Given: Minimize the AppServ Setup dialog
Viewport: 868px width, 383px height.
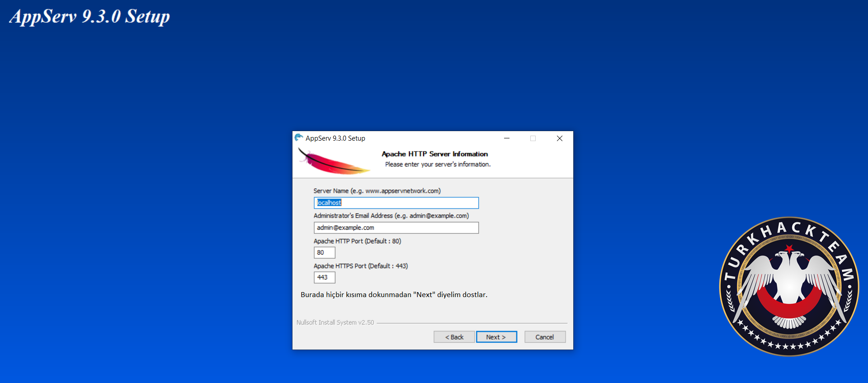Looking at the screenshot, I should [x=507, y=138].
